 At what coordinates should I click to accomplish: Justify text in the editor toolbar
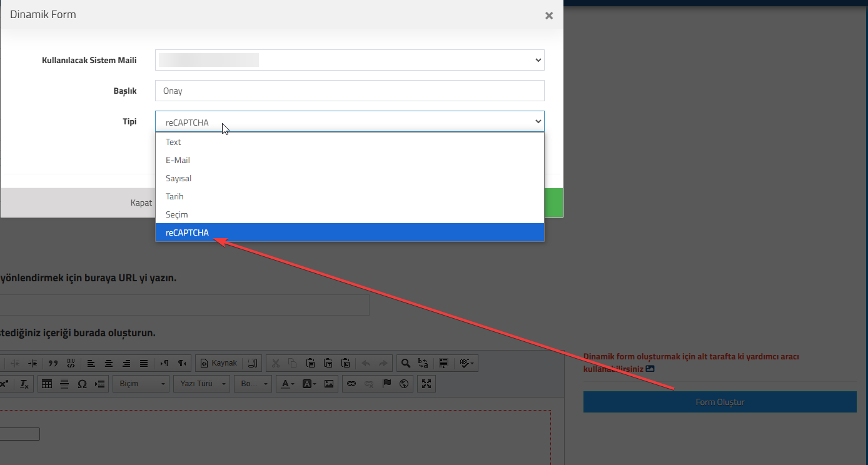click(x=144, y=363)
